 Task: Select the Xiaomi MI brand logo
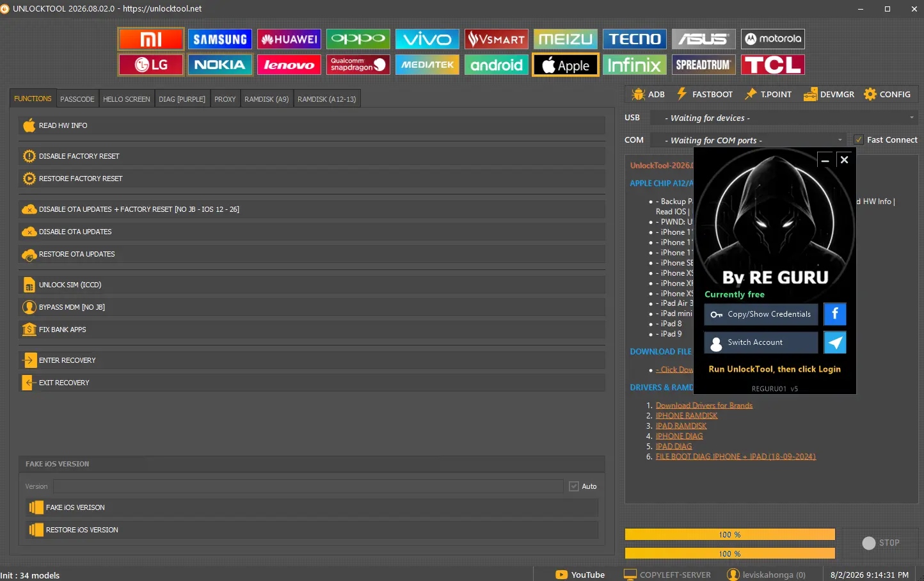[151, 39]
